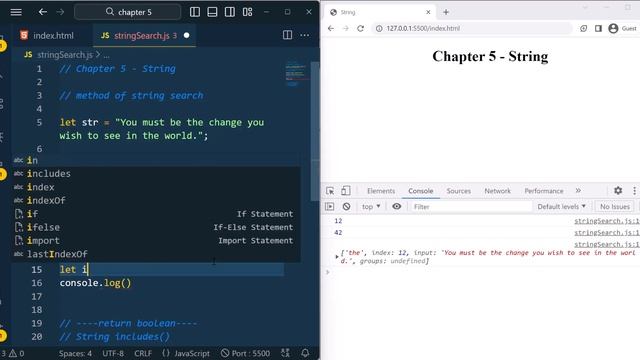Select the 'lastIndexOf' autocomplete suggestion
Image resolution: width=640 pixels, height=360 pixels.
tap(157, 254)
